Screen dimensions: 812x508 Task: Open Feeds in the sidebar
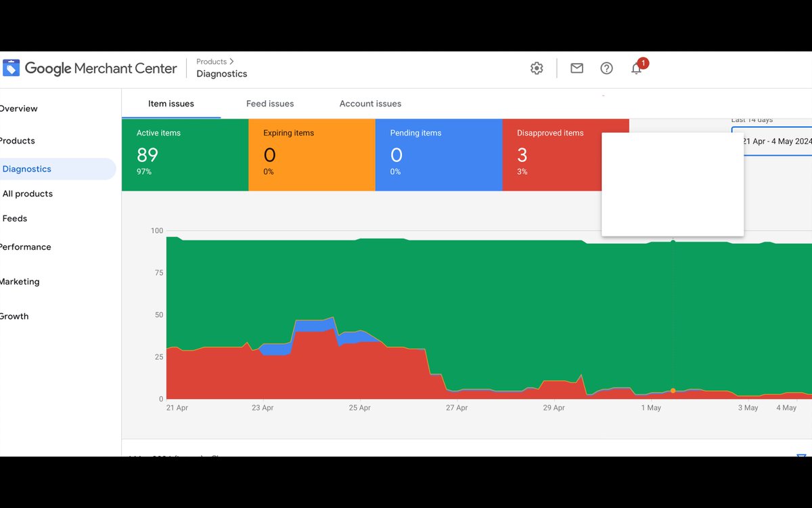pos(15,218)
